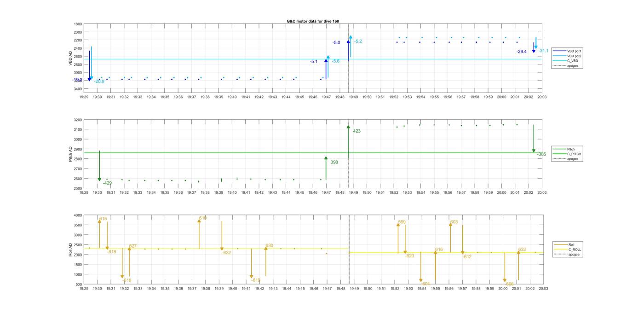The width and height of the screenshot is (644, 319).
Task: Click the '-620' label in Roll plot
Action: click(x=410, y=255)
